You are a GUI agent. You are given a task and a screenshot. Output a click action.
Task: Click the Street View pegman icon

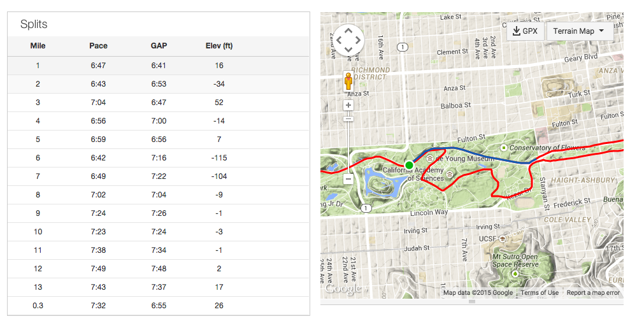348,82
